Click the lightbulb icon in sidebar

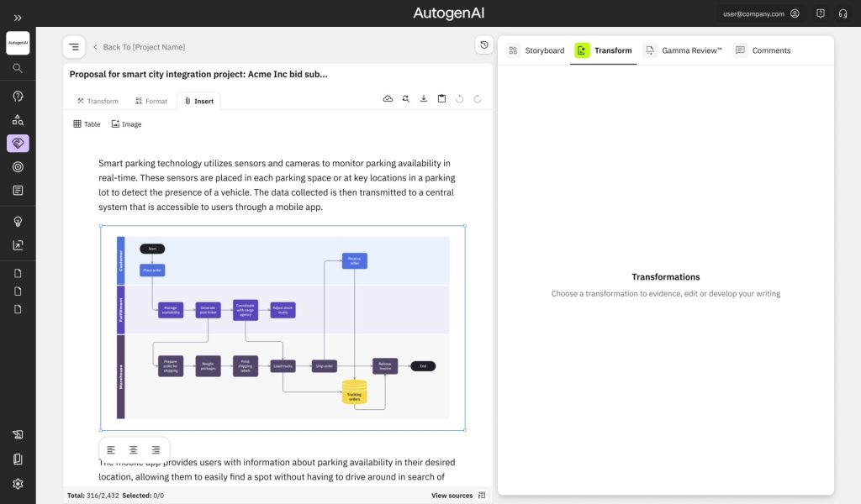coord(18,222)
